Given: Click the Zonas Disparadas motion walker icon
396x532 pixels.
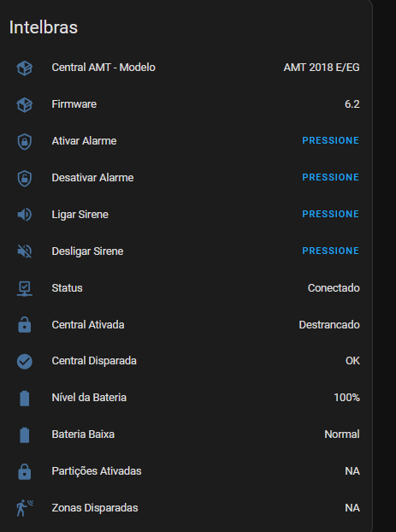Looking at the screenshot, I should (x=25, y=508).
